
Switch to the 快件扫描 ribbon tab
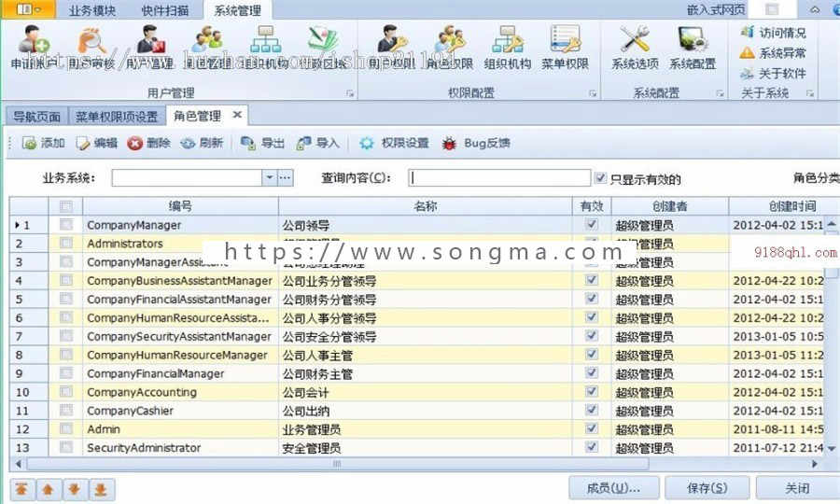165,10
